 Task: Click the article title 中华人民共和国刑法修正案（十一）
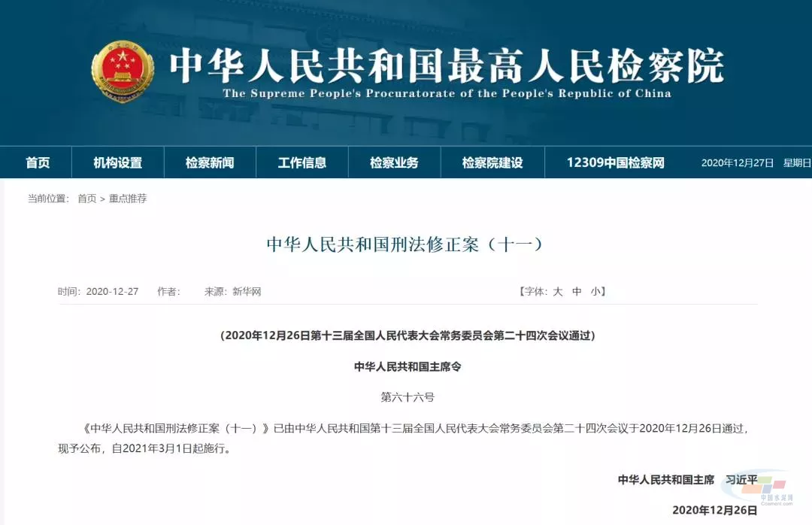(x=406, y=243)
